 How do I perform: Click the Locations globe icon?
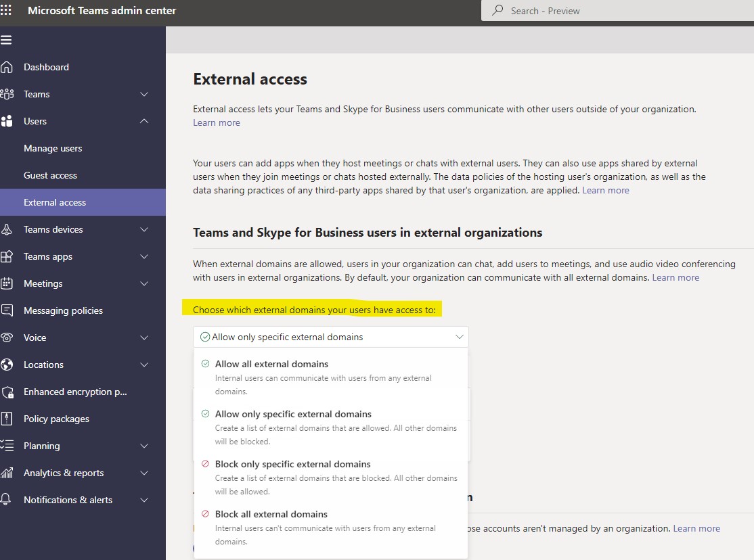coord(7,365)
